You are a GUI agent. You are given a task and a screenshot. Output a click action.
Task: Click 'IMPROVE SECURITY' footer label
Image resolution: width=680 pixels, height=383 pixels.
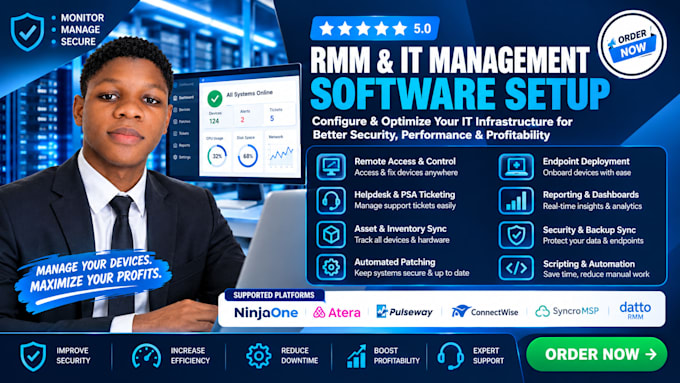(x=73, y=356)
